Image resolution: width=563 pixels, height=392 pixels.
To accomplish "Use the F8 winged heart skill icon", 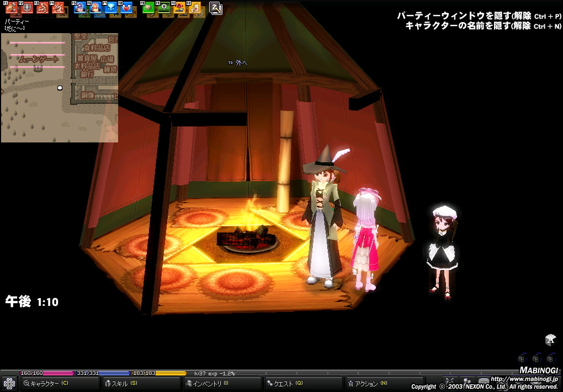I will (x=126, y=8).
